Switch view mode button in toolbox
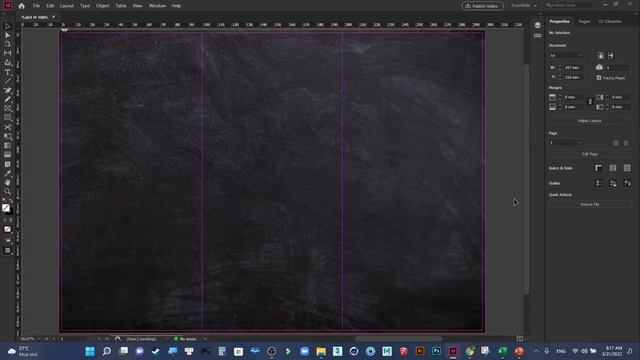This screenshot has width=640, height=360. (x=7, y=251)
